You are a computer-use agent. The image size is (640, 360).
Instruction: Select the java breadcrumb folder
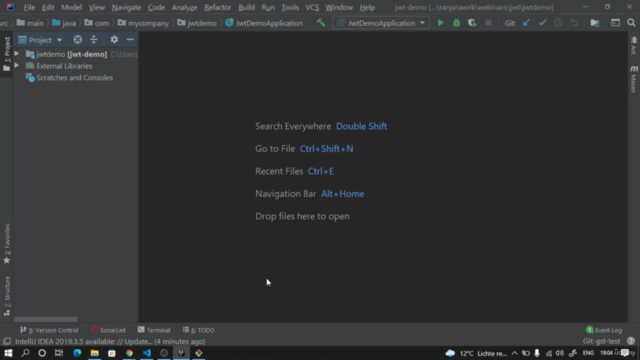64,23
